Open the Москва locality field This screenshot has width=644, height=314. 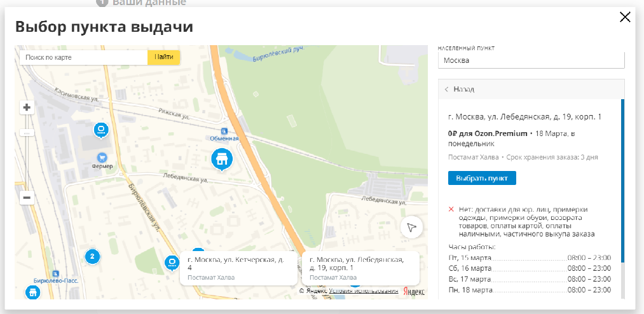pyautogui.click(x=531, y=60)
